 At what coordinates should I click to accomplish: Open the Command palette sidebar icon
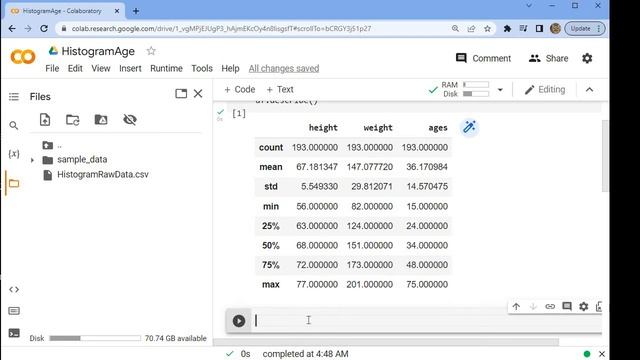click(x=14, y=311)
